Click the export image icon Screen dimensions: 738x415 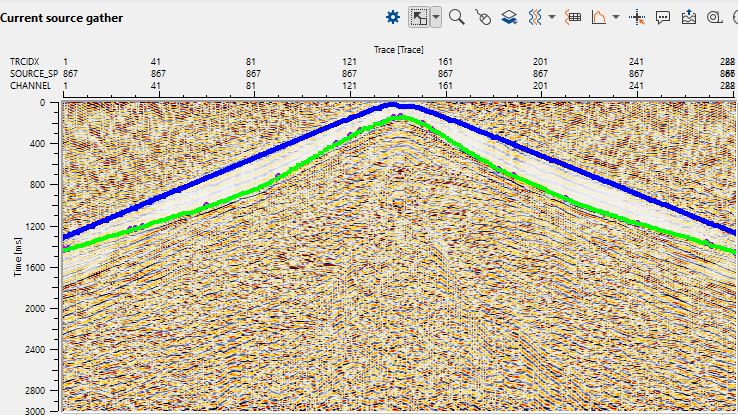point(689,17)
